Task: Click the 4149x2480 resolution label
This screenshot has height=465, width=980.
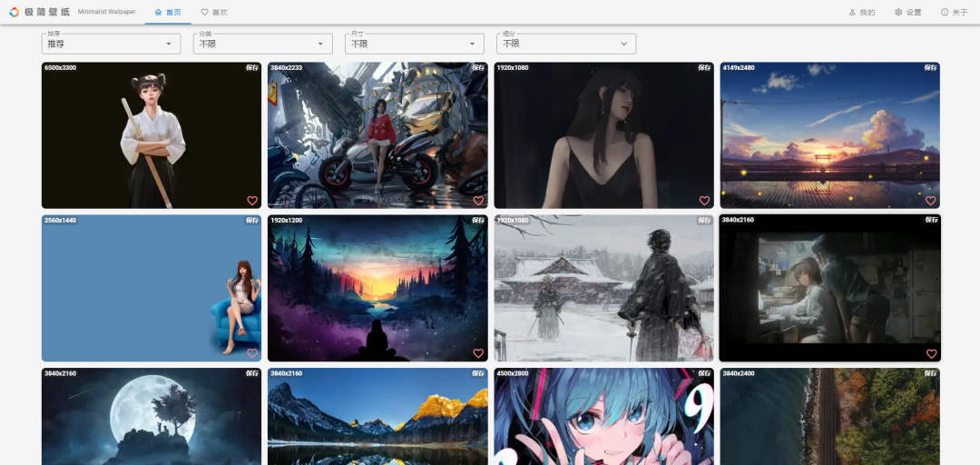Action: [x=739, y=67]
